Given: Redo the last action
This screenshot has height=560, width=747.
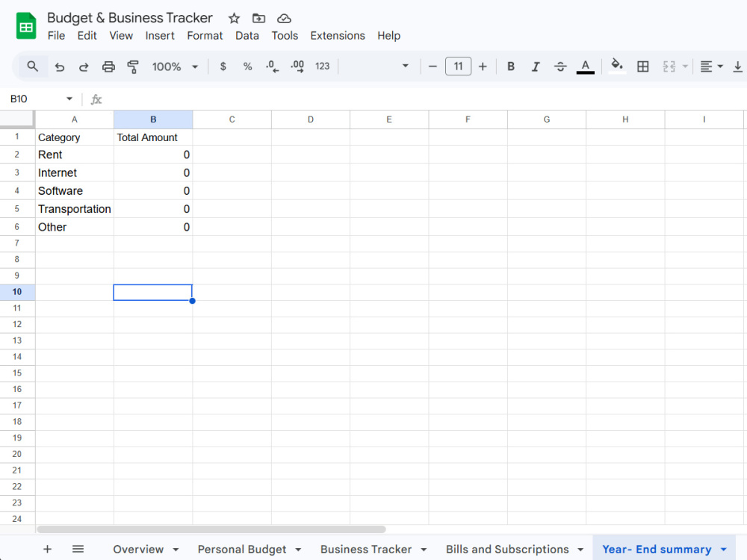Looking at the screenshot, I should tap(84, 66).
